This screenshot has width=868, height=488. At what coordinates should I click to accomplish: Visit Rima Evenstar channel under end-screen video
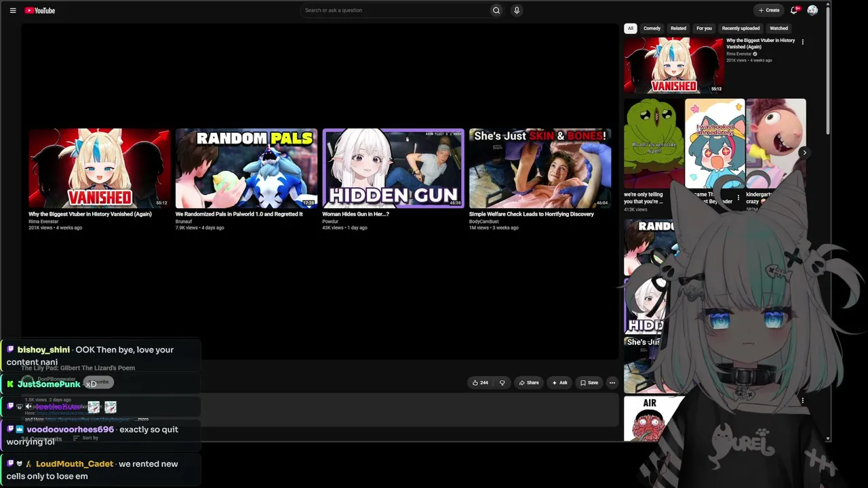pyautogui.click(x=43, y=222)
